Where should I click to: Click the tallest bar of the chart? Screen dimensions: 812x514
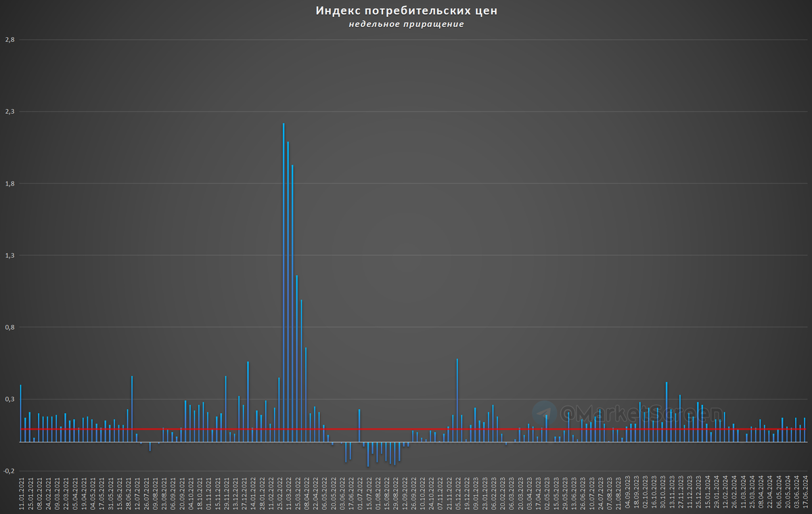[x=284, y=282]
